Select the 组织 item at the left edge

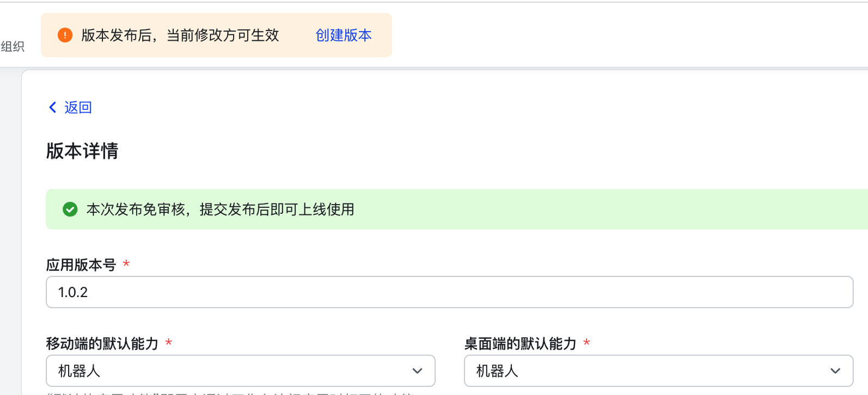click(x=13, y=47)
